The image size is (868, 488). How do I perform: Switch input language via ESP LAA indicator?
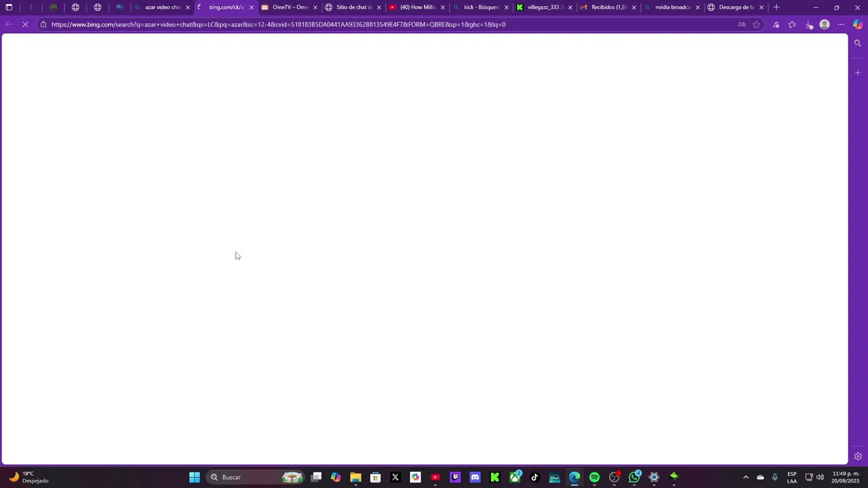[792, 477]
